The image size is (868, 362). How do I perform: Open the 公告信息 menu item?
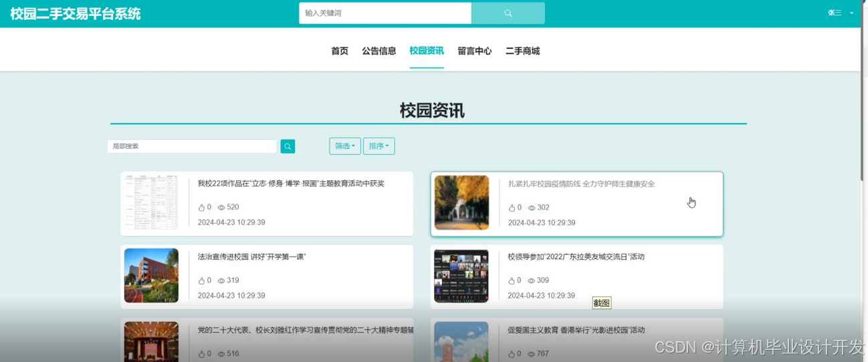379,51
